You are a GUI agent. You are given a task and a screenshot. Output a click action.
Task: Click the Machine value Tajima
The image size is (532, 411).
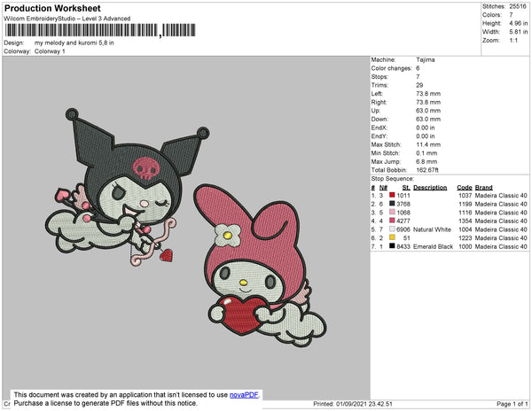[425, 59]
